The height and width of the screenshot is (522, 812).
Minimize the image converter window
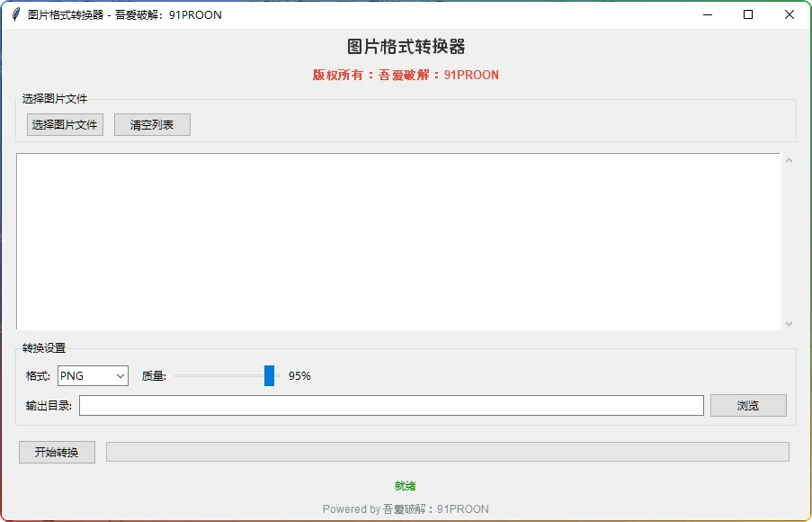707,14
